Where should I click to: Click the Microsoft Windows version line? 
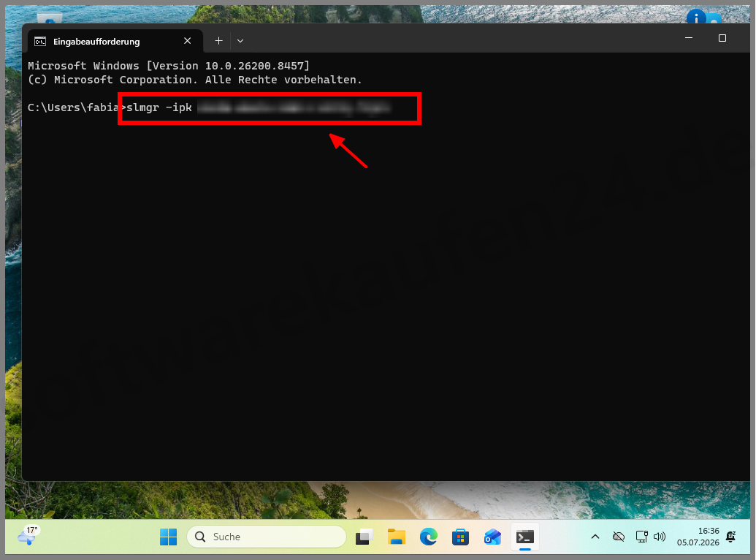click(x=168, y=66)
